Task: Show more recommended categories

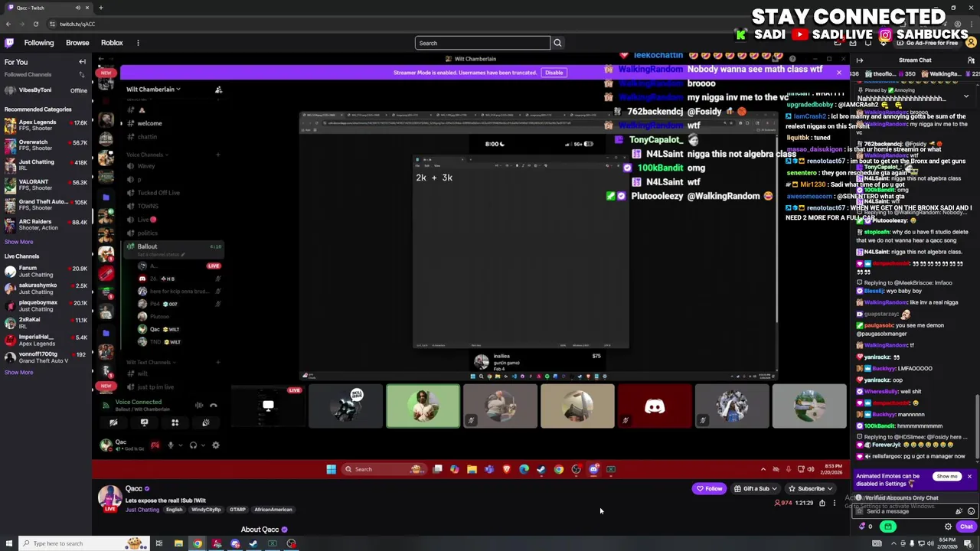Action: (18, 242)
